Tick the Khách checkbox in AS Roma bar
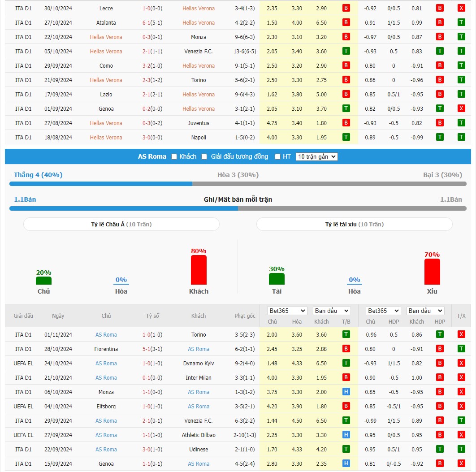 [174, 156]
